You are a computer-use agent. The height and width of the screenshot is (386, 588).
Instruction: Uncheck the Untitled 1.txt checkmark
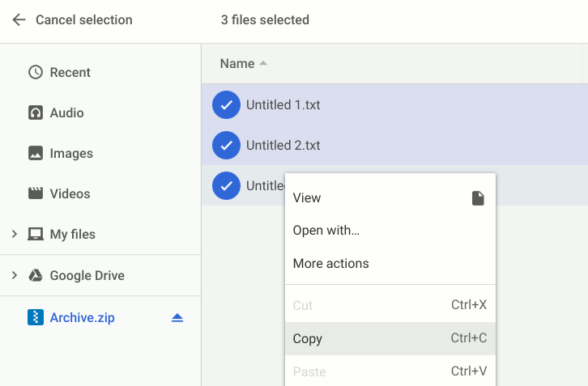(226, 104)
